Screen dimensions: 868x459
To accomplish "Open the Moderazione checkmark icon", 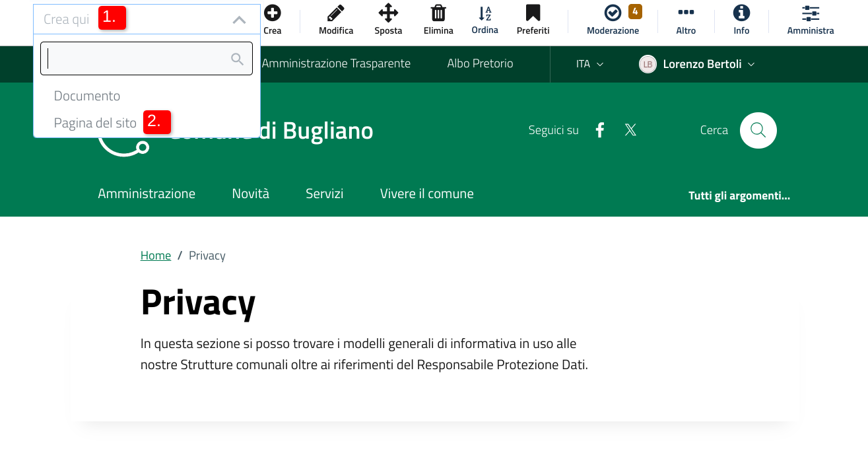I will (613, 13).
